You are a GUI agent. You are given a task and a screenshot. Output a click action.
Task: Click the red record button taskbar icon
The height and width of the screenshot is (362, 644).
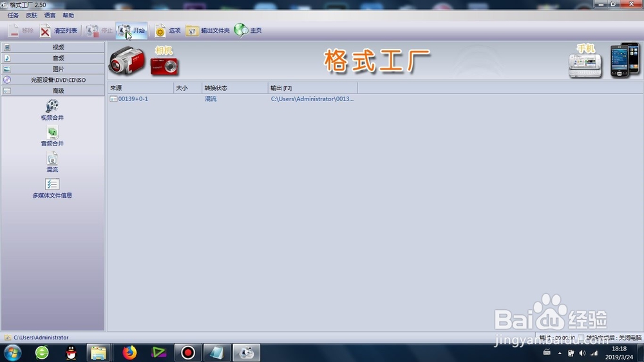(x=187, y=352)
